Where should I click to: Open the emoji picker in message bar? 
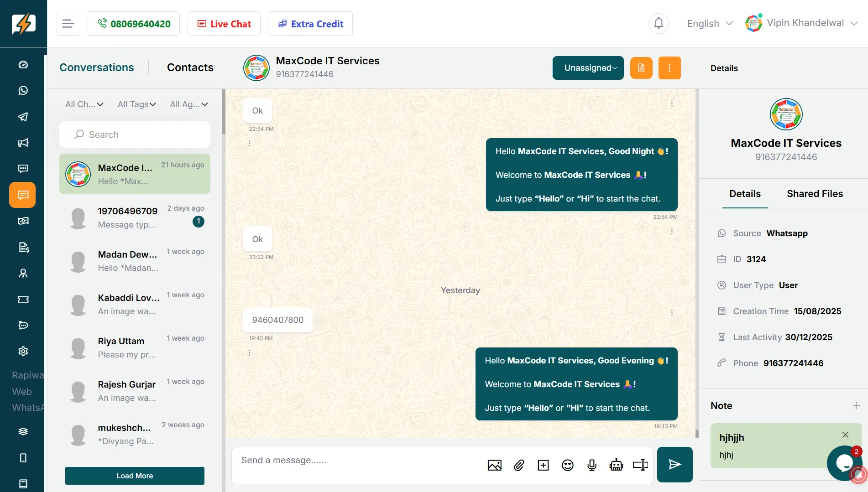567,465
